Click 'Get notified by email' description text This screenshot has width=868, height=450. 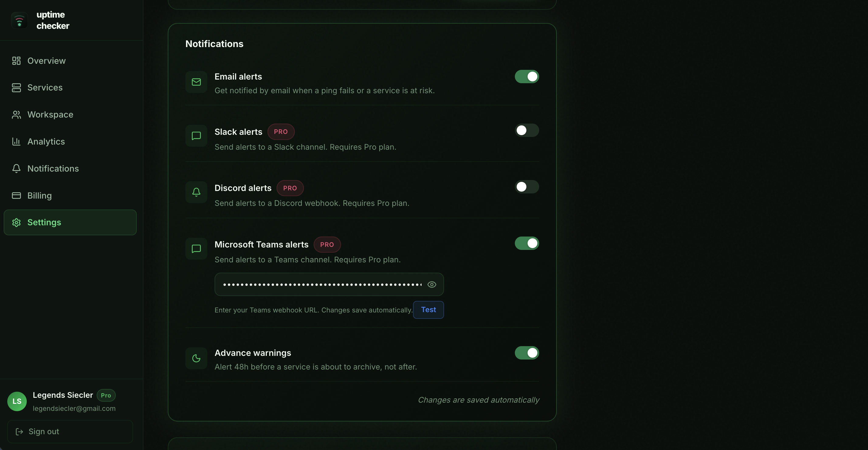(x=325, y=90)
